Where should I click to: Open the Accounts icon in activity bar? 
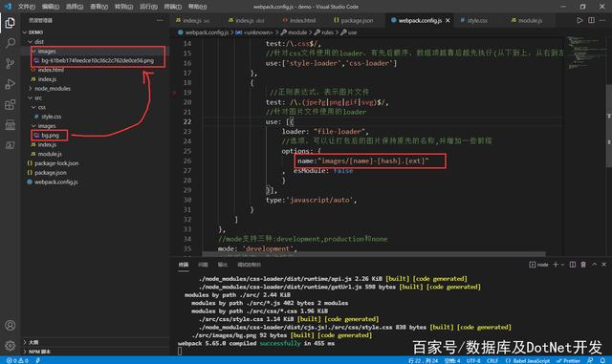pyautogui.click(x=11, y=326)
